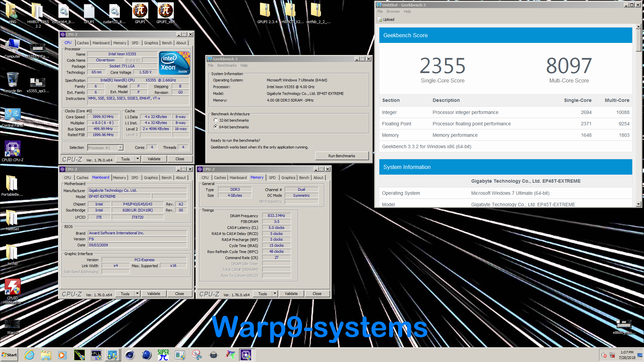644x362 pixels.
Task: Click the Start button
Action: 9,355
